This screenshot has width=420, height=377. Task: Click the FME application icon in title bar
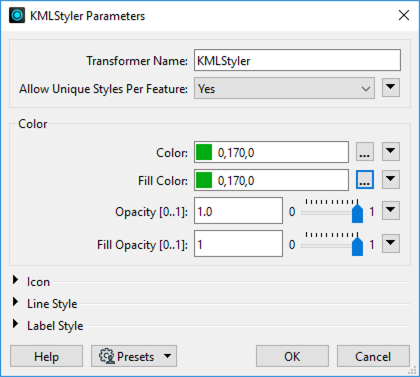pyautogui.click(x=17, y=15)
